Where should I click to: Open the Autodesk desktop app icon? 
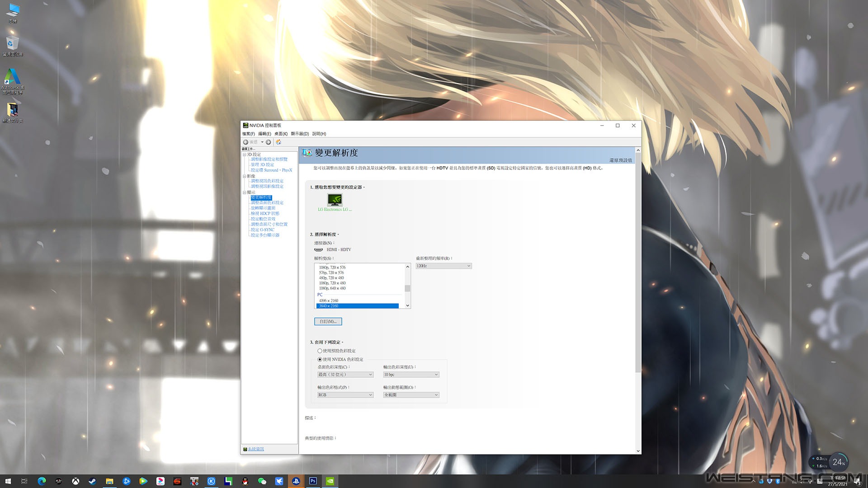(12, 81)
